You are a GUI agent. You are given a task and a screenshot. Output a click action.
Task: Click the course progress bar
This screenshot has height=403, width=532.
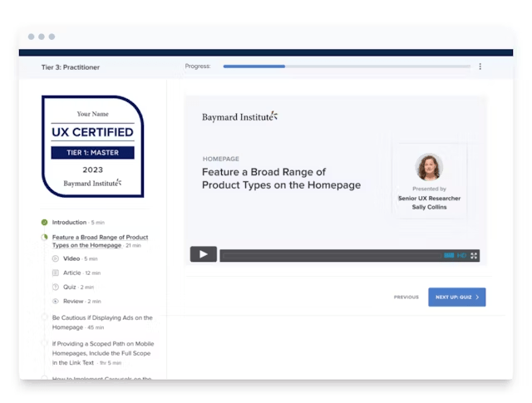coord(347,66)
